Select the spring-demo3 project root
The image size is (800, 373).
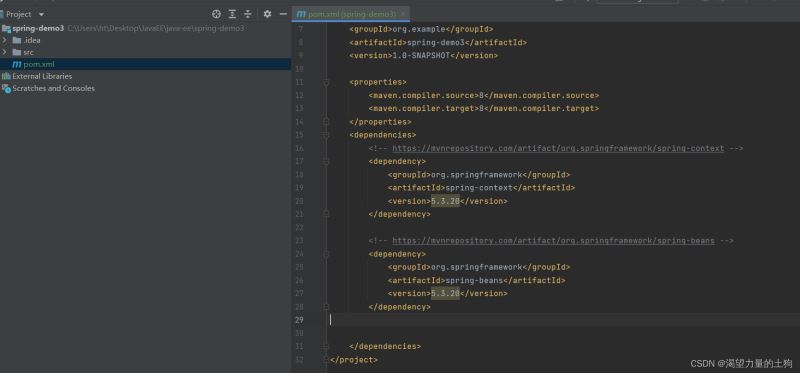pyautogui.click(x=38, y=28)
